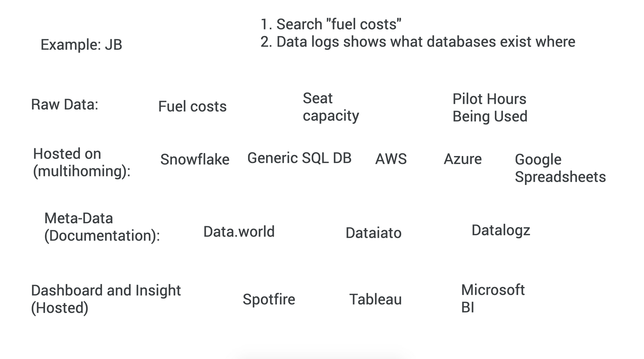This screenshot has width=644, height=359.
Task: Select the 'Meta-Data (Documentation):' label
Action: [x=102, y=227]
